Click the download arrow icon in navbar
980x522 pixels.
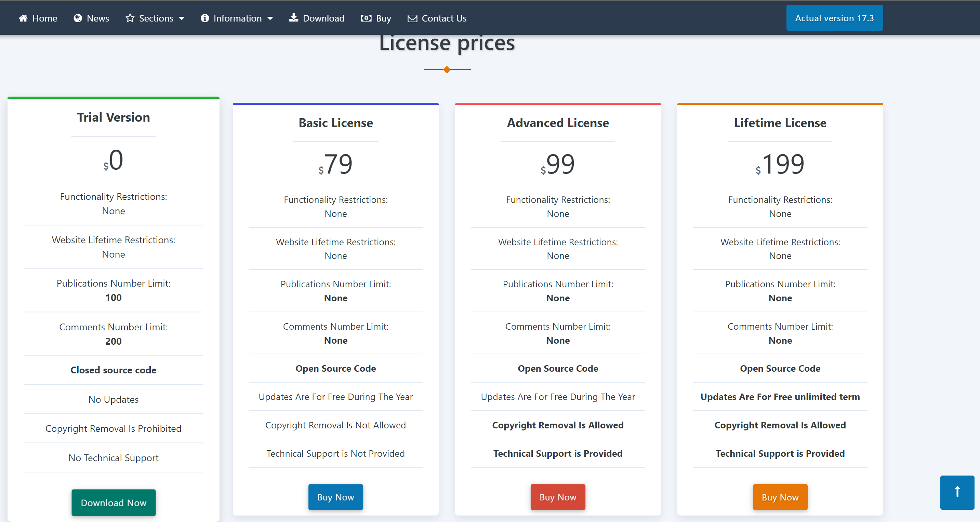click(293, 18)
